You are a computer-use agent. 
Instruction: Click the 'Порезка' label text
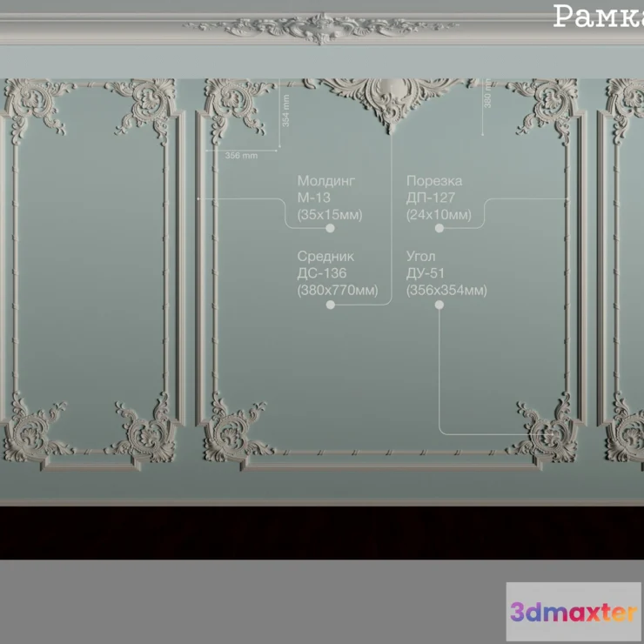tap(434, 181)
